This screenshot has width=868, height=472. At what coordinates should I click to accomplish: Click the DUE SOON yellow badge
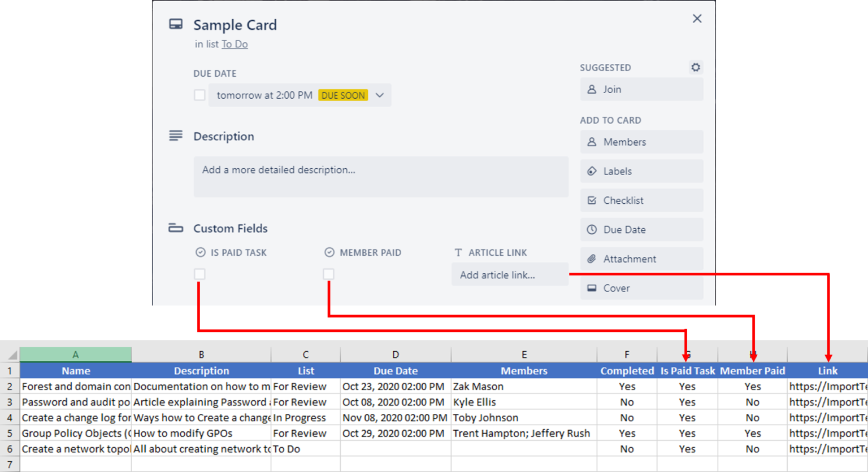click(x=343, y=95)
